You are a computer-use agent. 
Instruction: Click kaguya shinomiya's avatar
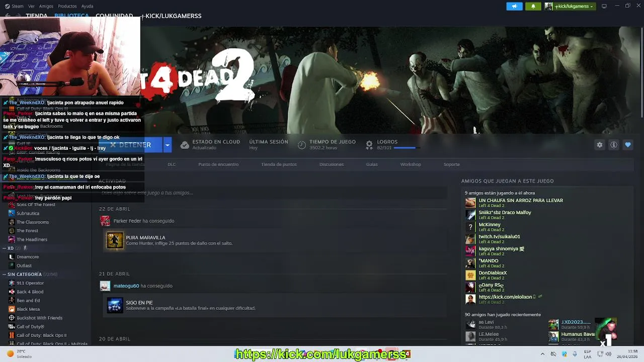click(470, 251)
